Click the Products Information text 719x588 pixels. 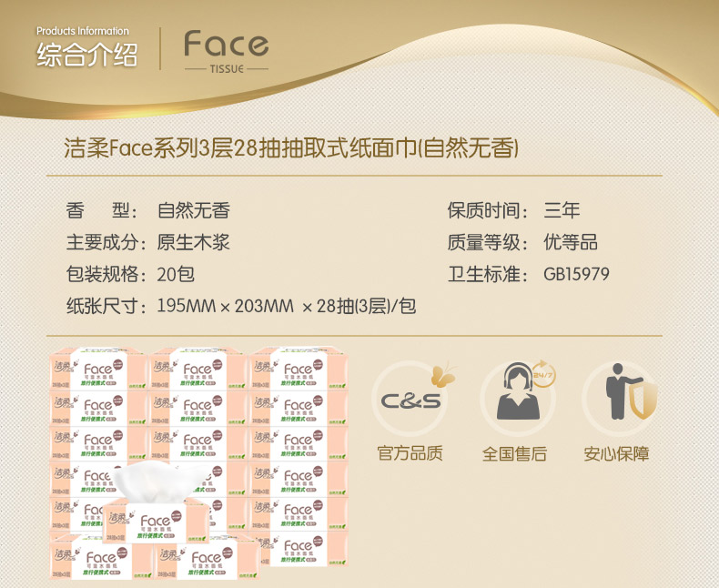point(83,31)
